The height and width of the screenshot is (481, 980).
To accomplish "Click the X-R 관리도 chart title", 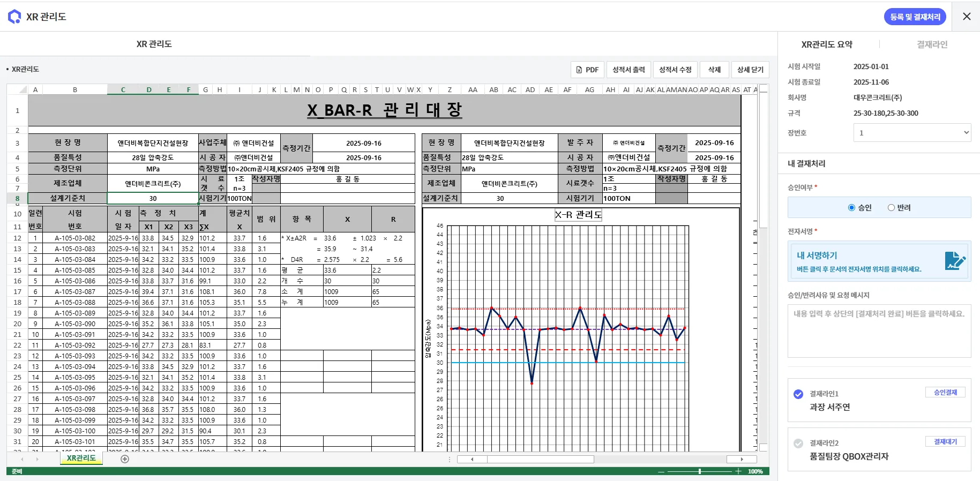I will pos(578,215).
